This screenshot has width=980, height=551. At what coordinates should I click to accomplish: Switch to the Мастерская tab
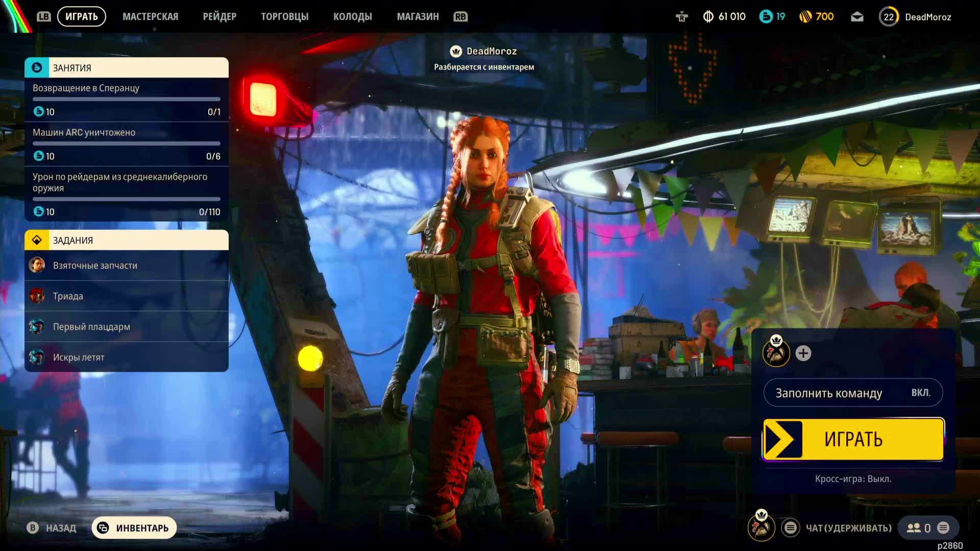pos(150,17)
